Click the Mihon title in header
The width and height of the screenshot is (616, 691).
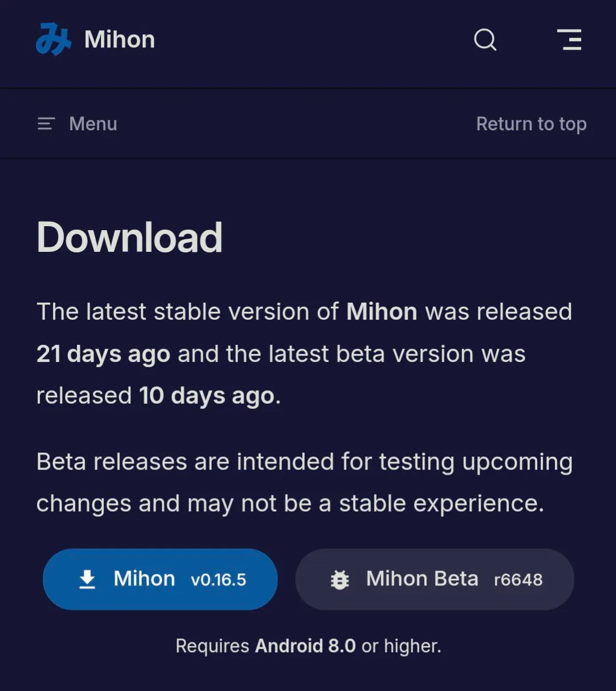[x=119, y=39]
